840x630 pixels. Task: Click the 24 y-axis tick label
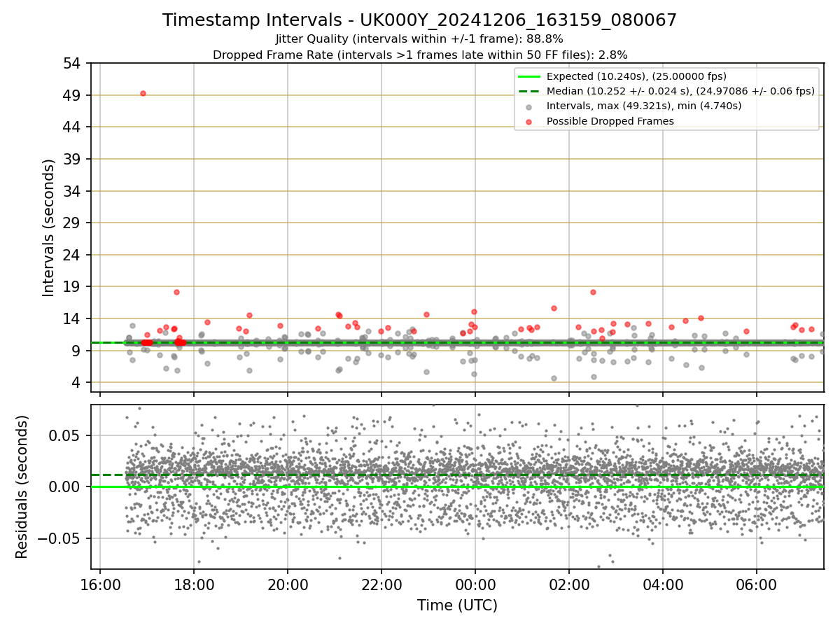point(73,255)
